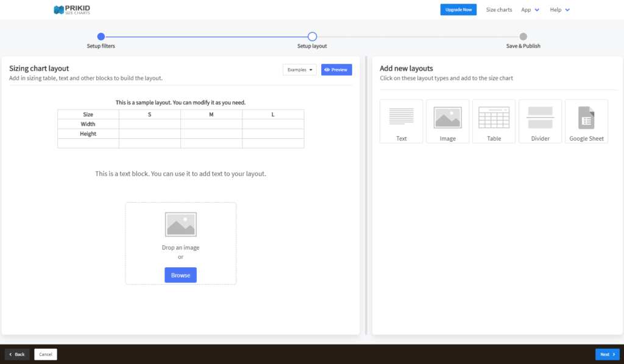This screenshot has height=364, width=624.
Task: Cancel the layout setup
Action: [x=45, y=354]
